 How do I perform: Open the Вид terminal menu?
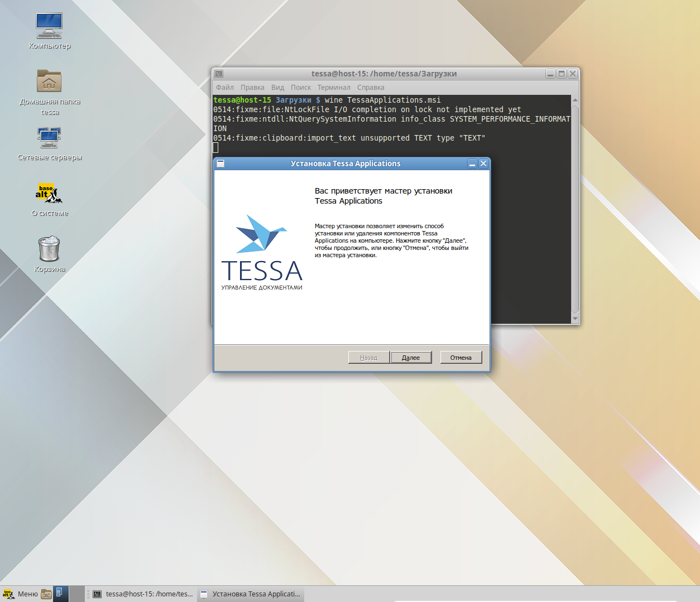coord(277,88)
